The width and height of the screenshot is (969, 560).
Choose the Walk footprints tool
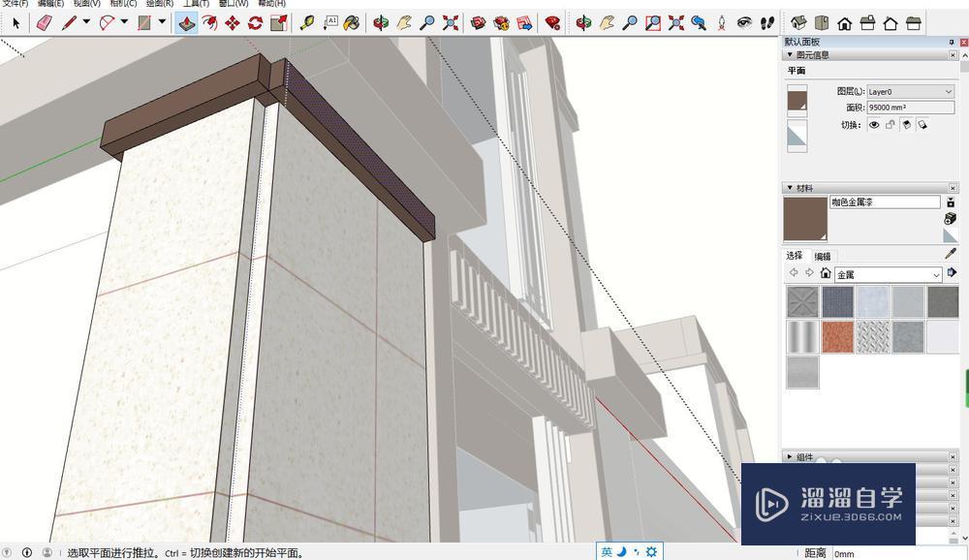766,23
